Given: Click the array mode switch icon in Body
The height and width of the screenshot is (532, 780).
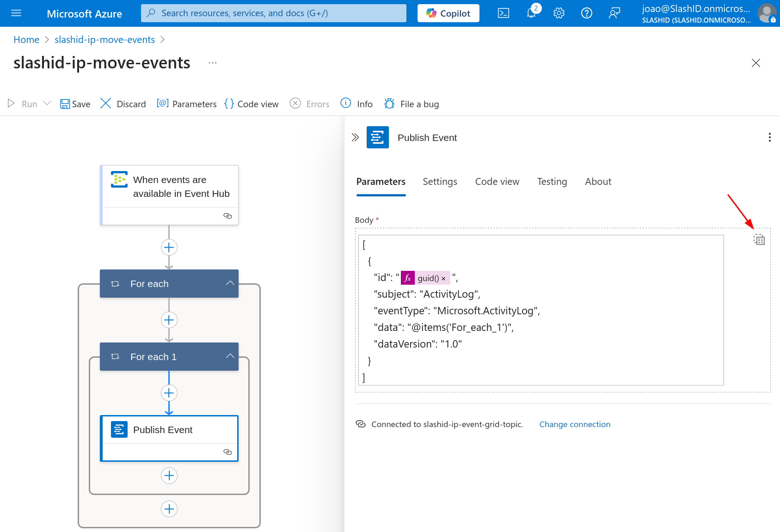Looking at the screenshot, I should coord(759,239).
